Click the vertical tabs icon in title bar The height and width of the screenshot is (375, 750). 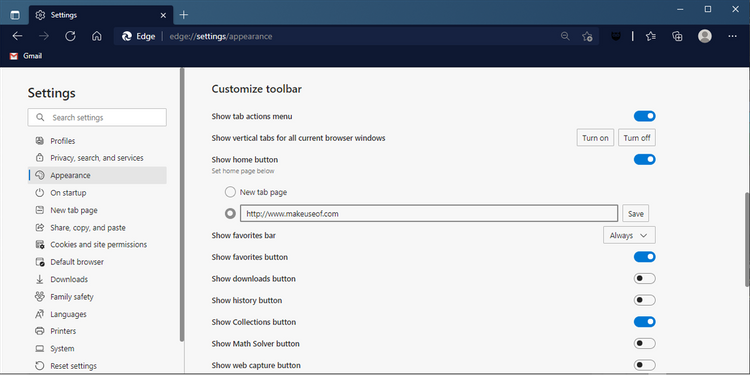15,15
